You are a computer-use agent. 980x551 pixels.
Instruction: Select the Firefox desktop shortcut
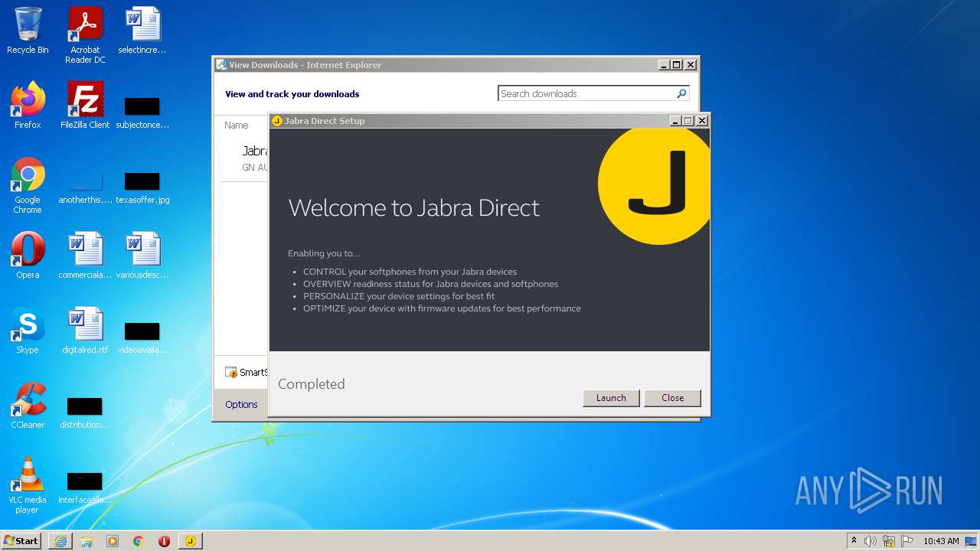point(28,106)
